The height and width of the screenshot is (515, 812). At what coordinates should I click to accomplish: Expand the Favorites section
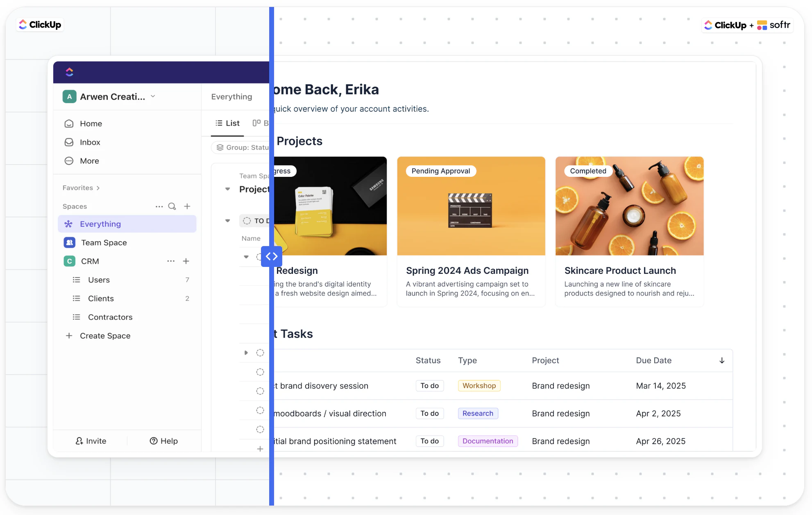pos(81,188)
